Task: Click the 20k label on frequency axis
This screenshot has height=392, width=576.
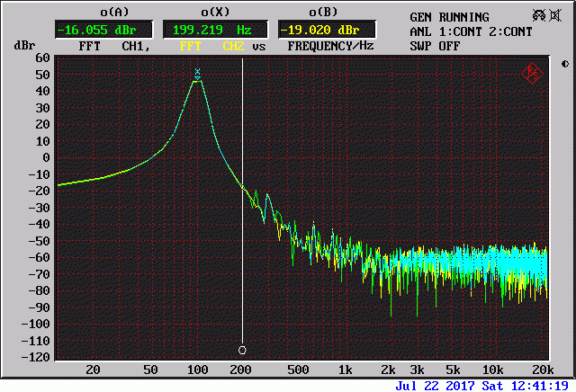Action: pyautogui.click(x=543, y=370)
